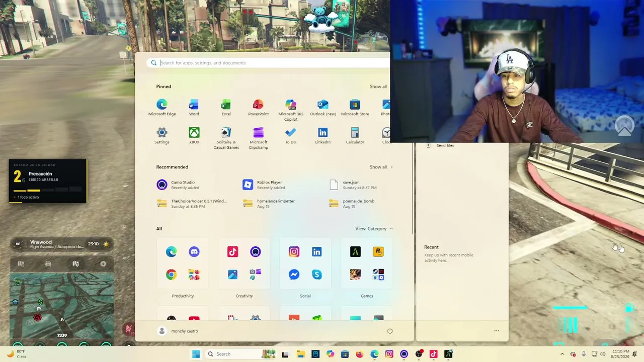Viewport: 644px width, 362px height.
Task: Open Rockstar Games Launcher in Games category
Action: coord(378,252)
